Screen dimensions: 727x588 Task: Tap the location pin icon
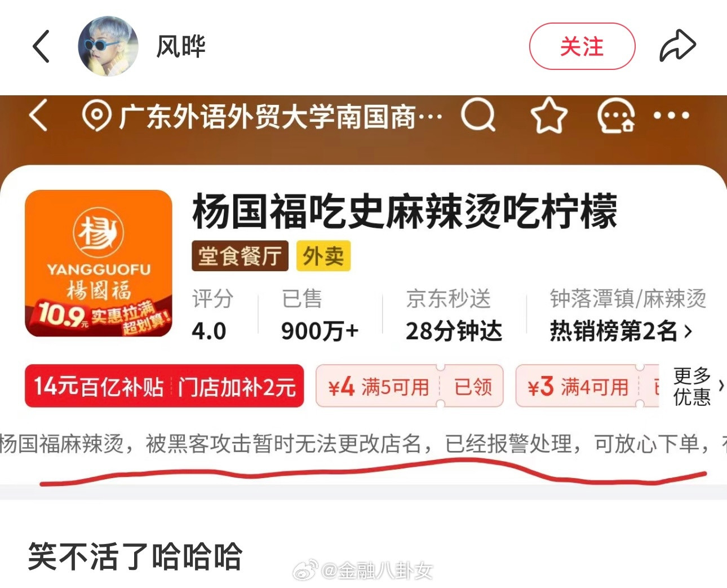[96, 116]
